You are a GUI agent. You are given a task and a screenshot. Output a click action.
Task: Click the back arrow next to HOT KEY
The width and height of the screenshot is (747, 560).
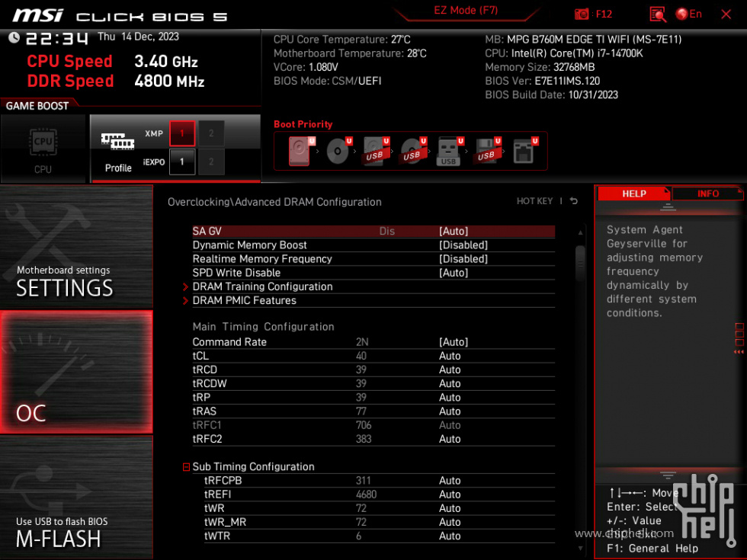pos(574,201)
